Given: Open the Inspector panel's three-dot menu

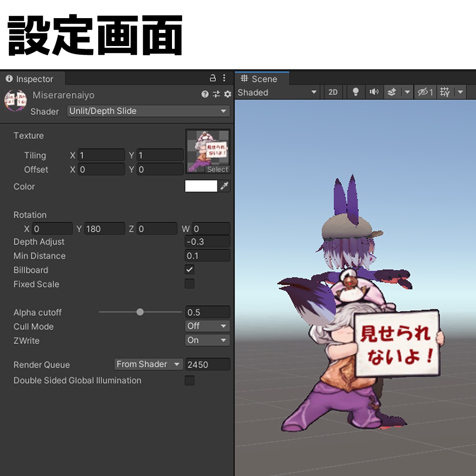Looking at the screenshot, I should tap(224, 78).
